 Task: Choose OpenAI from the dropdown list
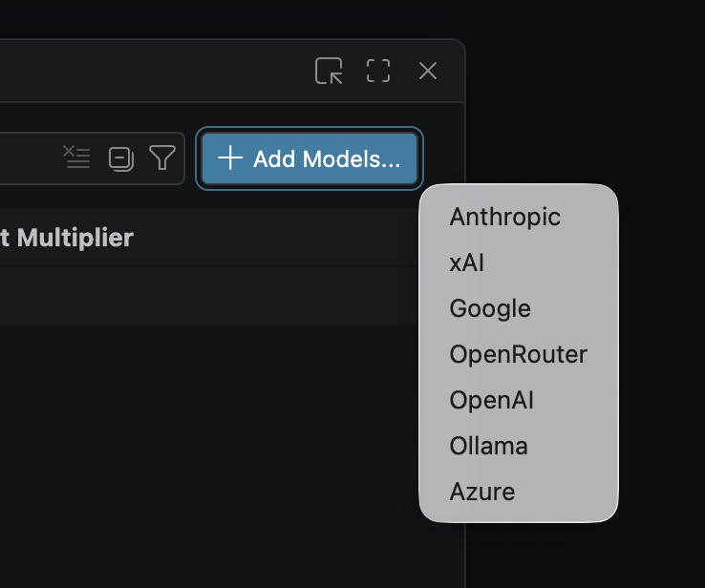tap(491, 400)
